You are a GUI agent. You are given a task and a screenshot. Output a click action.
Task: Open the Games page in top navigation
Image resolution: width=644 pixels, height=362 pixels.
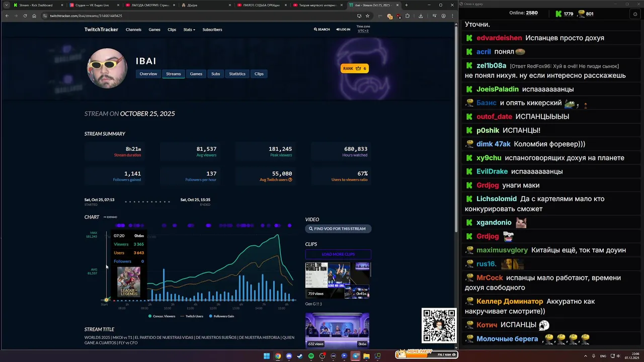154,30
